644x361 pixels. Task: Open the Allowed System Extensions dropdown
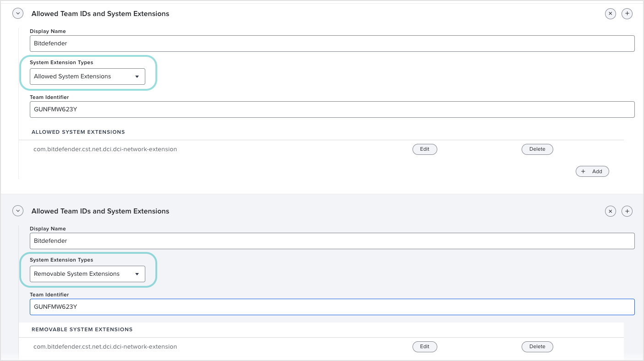pyautogui.click(x=87, y=76)
